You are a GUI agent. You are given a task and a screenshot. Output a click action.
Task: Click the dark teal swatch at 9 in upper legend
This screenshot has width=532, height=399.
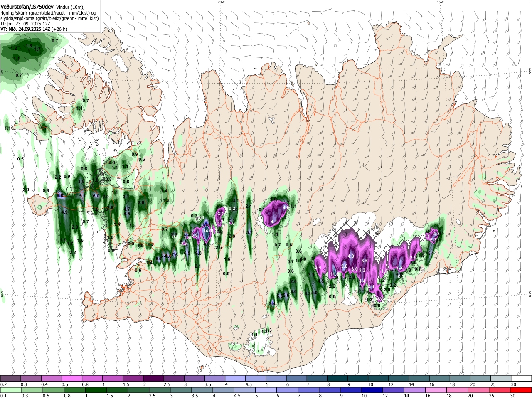click(x=358, y=379)
